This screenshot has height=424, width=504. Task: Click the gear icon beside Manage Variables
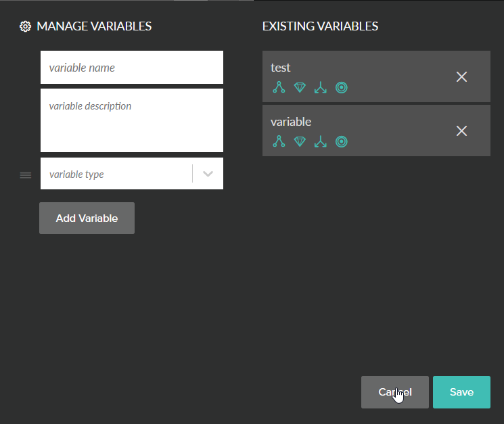tap(26, 26)
